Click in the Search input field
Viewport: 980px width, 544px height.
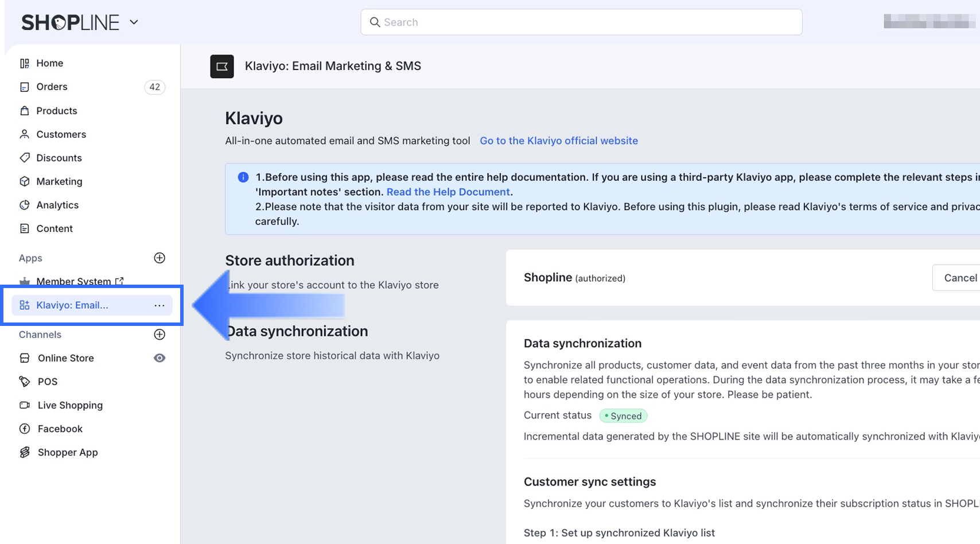(x=581, y=22)
